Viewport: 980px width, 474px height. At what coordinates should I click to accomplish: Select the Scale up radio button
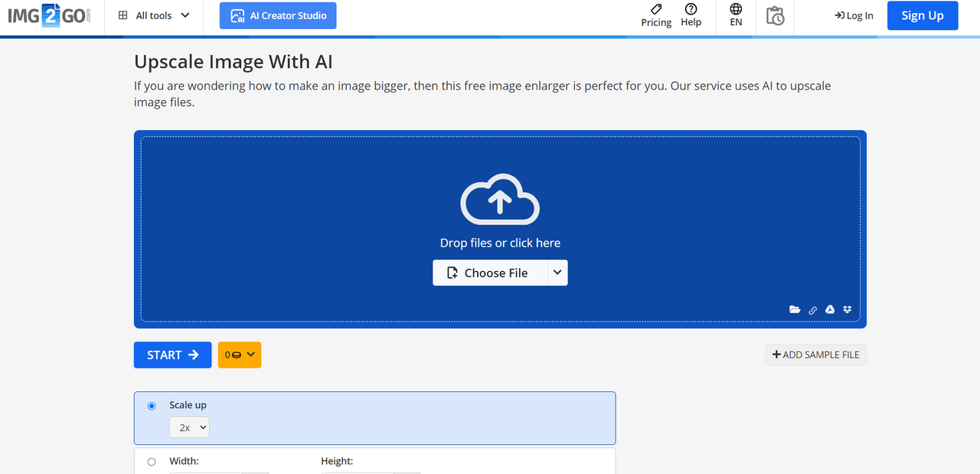(x=152, y=406)
